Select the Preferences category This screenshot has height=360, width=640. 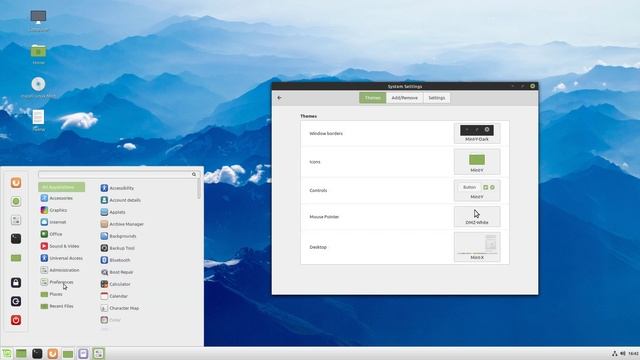point(62,282)
